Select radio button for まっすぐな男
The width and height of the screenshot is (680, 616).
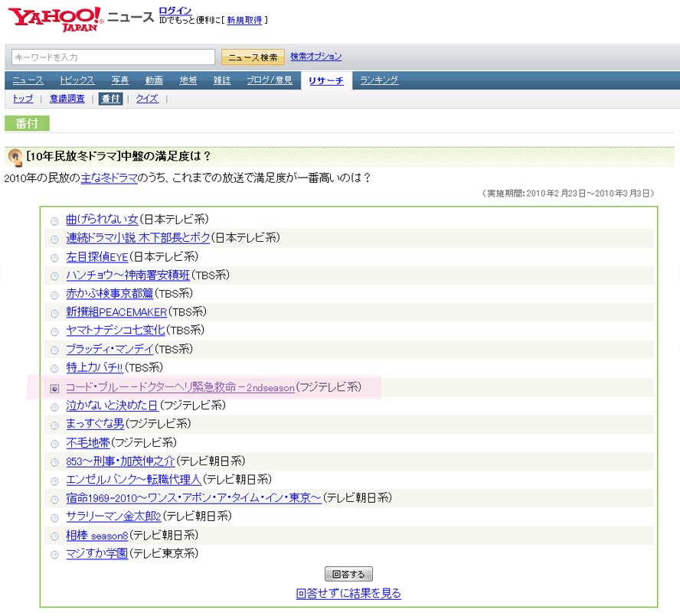click(x=54, y=425)
